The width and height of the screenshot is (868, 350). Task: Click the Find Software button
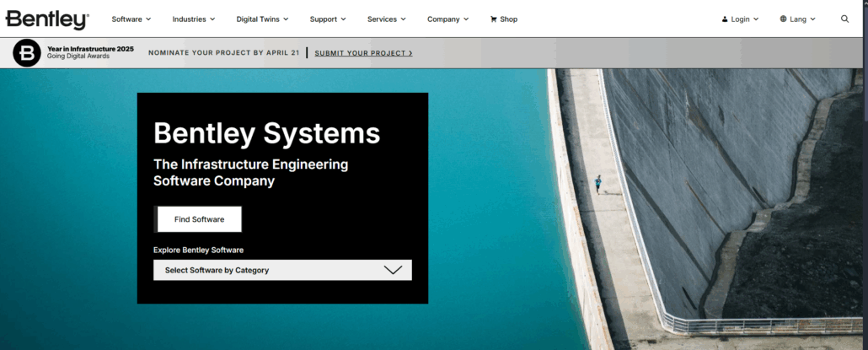[x=199, y=219]
